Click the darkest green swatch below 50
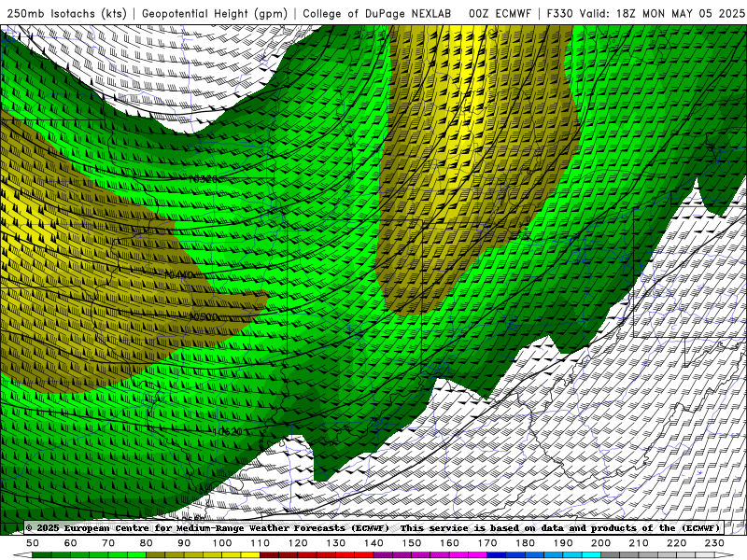The height and width of the screenshot is (560, 747). pyautogui.click(x=42, y=555)
